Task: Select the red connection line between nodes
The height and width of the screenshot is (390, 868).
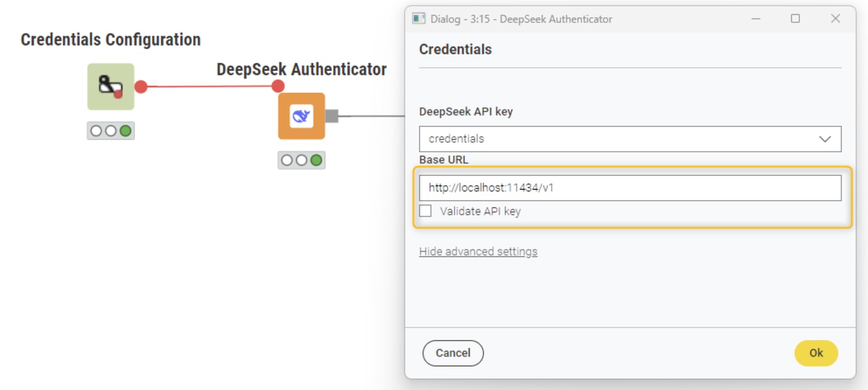Action: 209,86
